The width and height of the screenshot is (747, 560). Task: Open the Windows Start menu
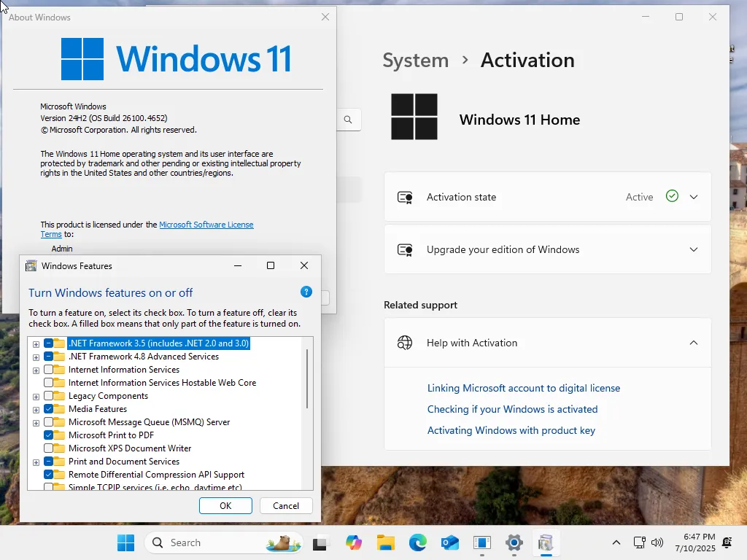coord(125,542)
